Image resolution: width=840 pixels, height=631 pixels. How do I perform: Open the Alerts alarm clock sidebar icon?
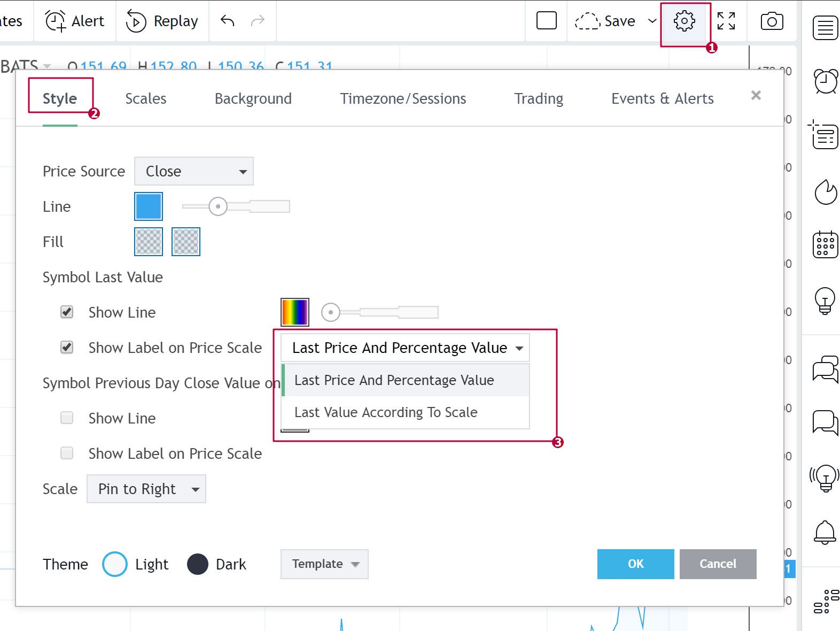click(826, 81)
